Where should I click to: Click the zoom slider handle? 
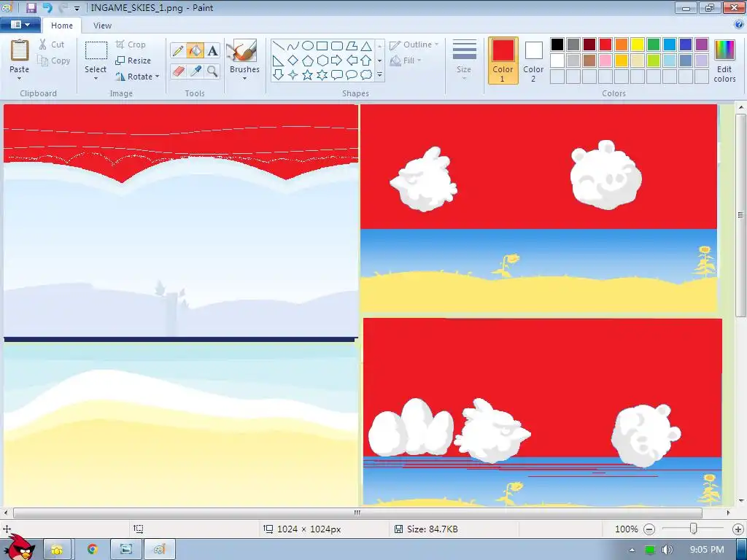[694, 529]
